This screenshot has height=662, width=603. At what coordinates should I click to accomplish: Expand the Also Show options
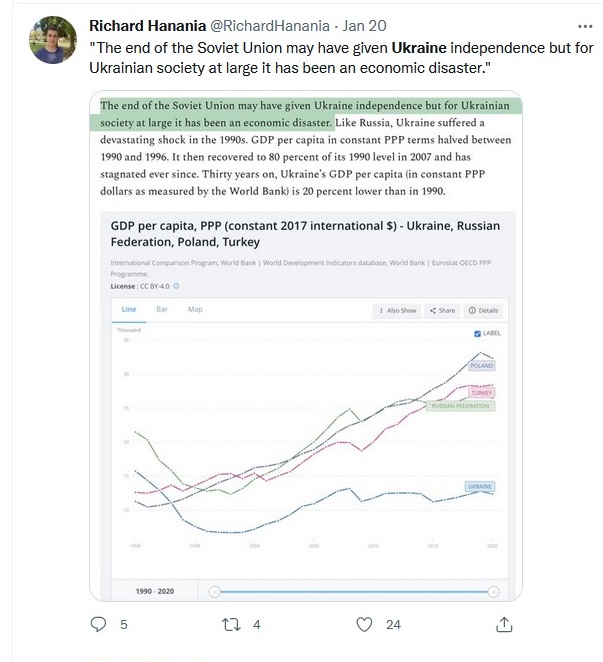(397, 311)
